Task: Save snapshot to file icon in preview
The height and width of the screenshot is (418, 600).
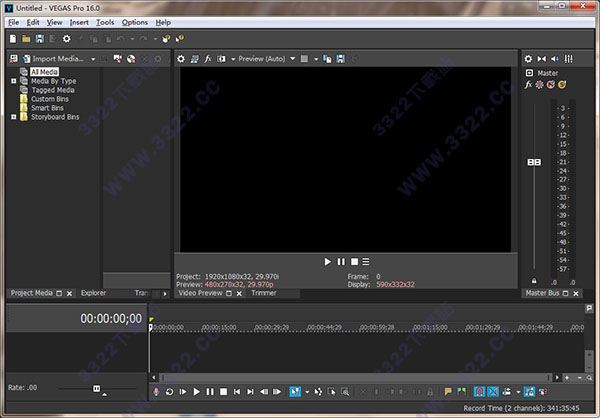Action: pos(341,59)
